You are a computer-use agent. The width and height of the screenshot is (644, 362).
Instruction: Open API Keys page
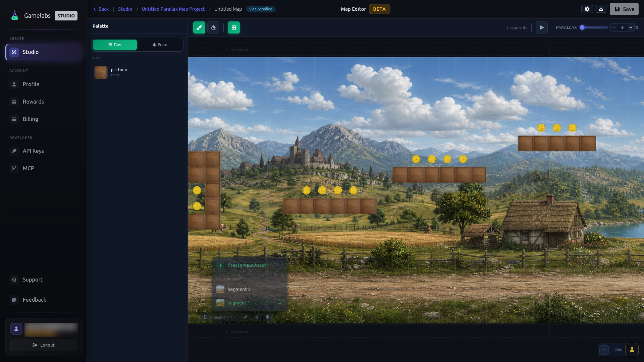[44, 151]
